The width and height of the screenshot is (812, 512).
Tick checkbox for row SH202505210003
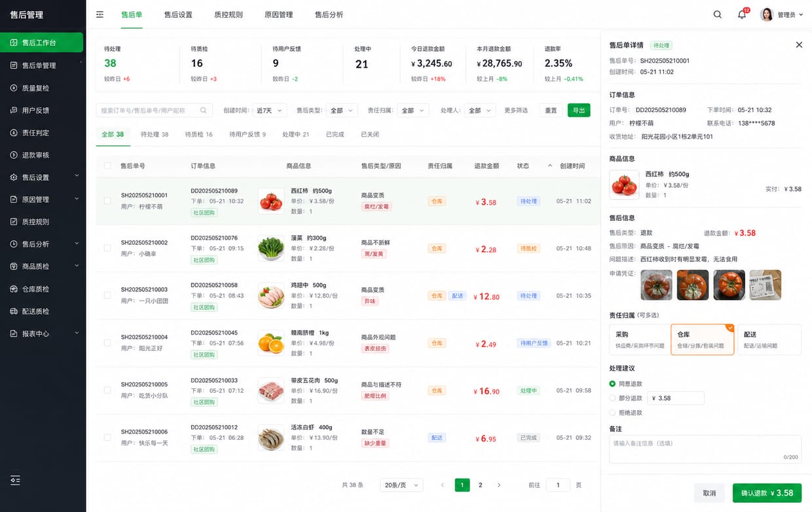pos(107,295)
